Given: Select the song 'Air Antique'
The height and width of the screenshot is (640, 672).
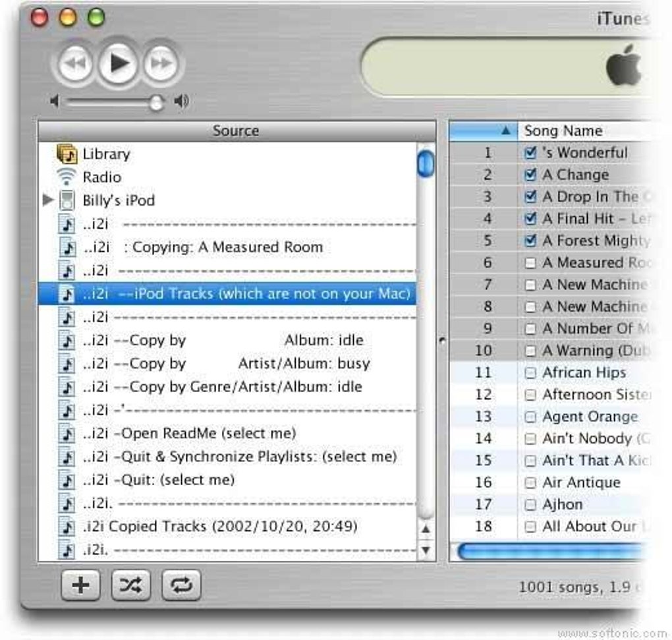Looking at the screenshot, I should [x=582, y=482].
